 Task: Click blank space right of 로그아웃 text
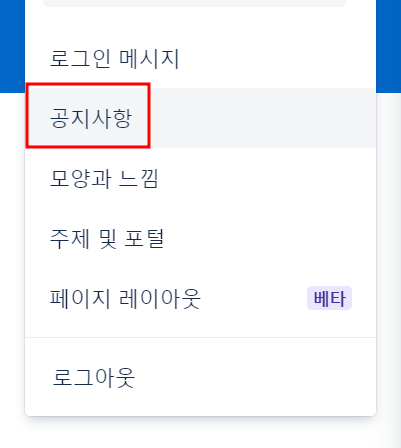click(x=255, y=377)
